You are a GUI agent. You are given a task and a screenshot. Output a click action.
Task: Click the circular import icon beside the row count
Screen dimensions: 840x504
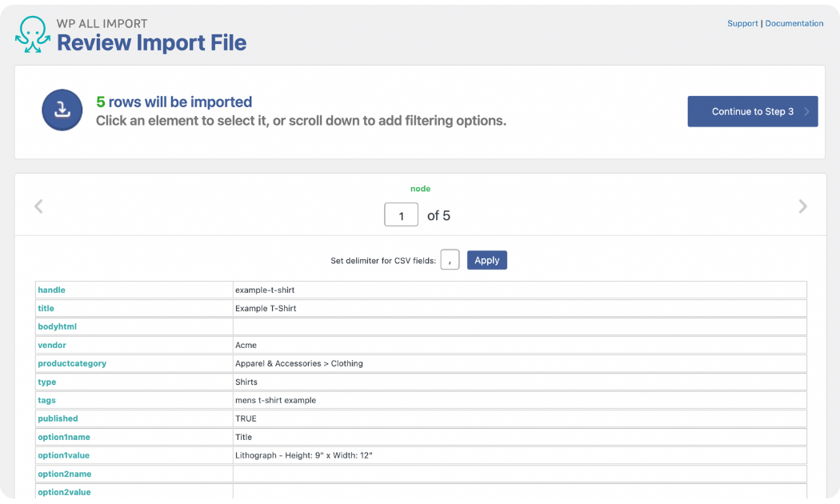coord(62,110)
